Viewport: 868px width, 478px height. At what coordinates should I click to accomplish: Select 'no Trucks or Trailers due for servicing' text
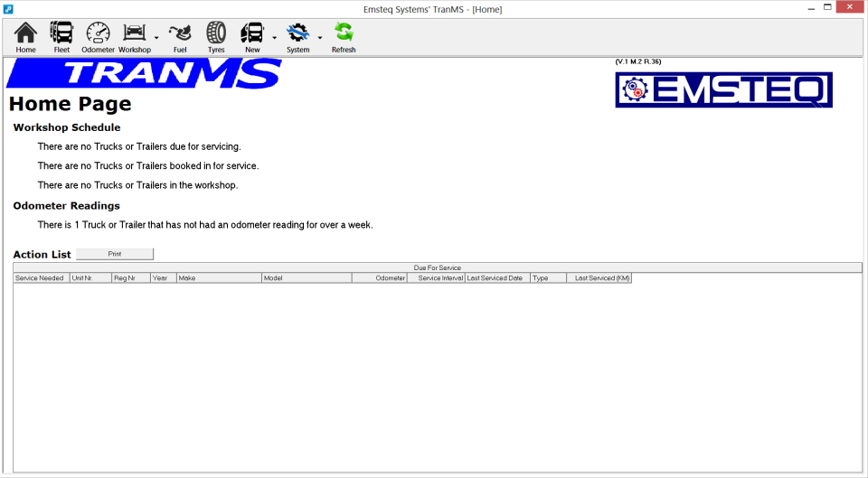pyautogui.click(x=139, y=146)
